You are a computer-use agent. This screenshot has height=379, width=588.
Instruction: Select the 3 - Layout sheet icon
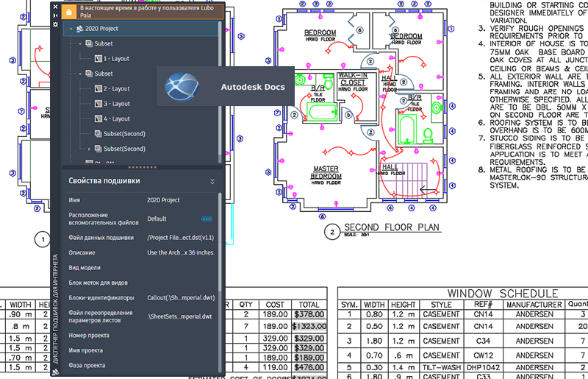point(98,104)
